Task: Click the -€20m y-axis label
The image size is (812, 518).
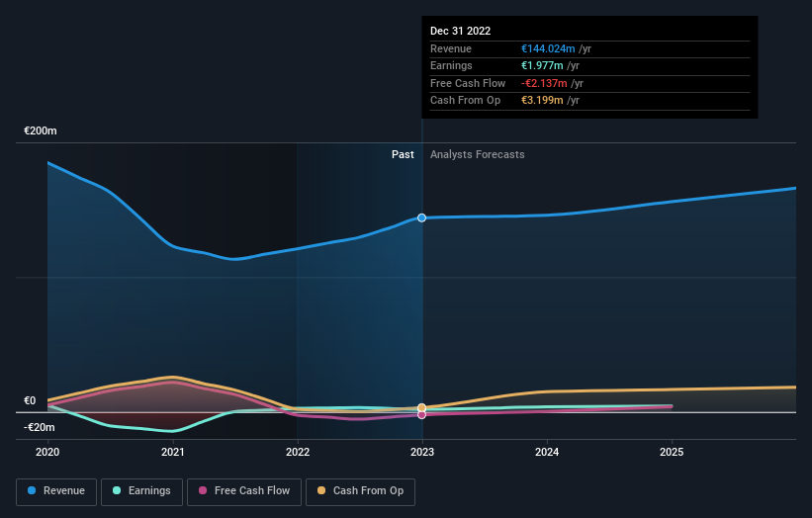Action: coord(40,427)
